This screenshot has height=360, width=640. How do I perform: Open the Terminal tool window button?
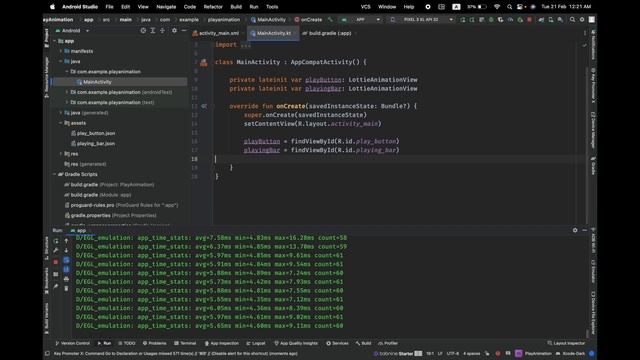[x=185, y=343]
